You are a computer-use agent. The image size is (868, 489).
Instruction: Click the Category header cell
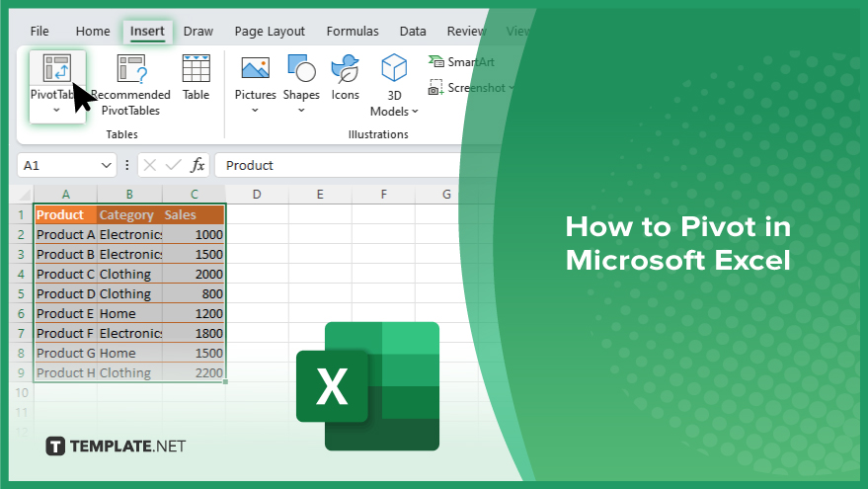(x=129, y=215)
